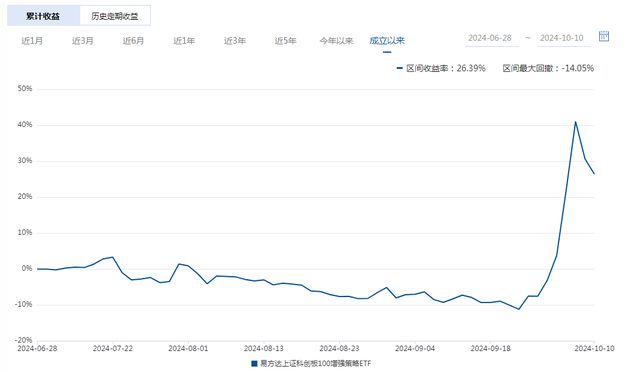Choose the 近1年 period filter

click(x=184, y=41)
